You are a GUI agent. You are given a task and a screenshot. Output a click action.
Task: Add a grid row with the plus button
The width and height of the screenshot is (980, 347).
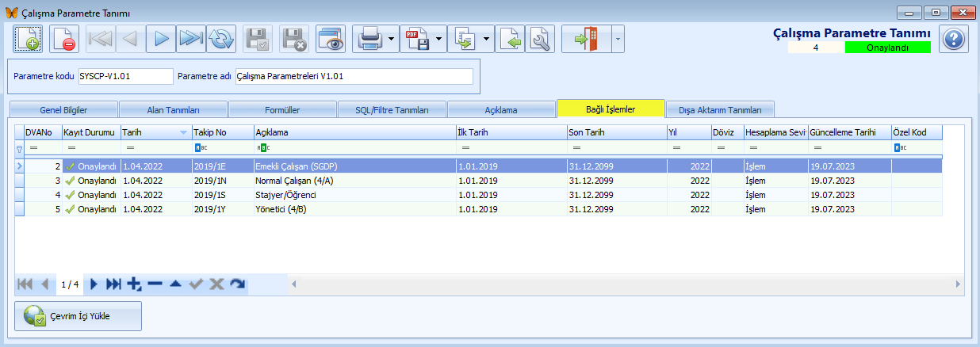134,284
